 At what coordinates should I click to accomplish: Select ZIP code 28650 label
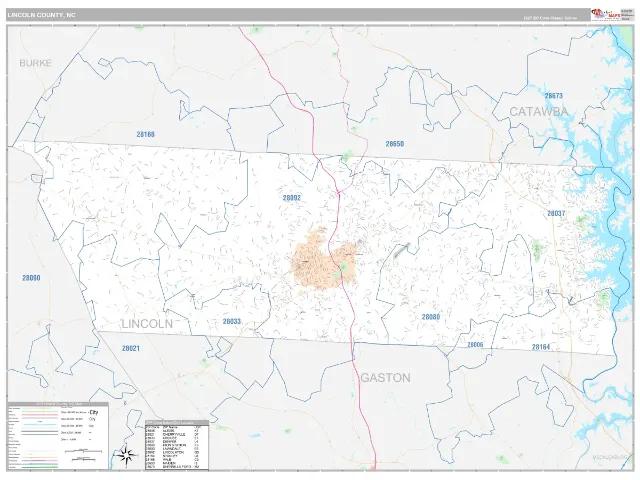(395, 144)
